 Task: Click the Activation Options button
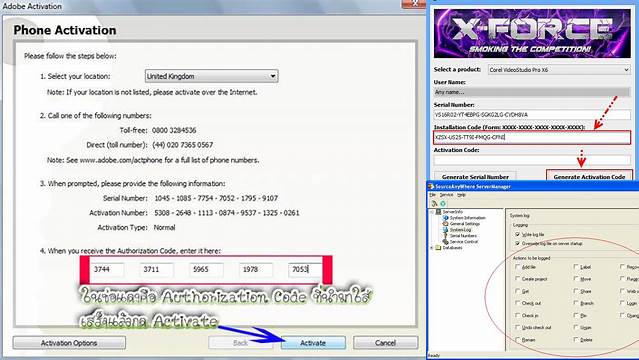pos(69,343)
